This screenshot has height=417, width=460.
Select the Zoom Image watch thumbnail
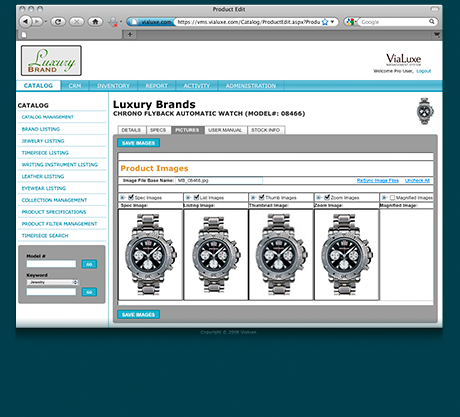tap(347, 255)
